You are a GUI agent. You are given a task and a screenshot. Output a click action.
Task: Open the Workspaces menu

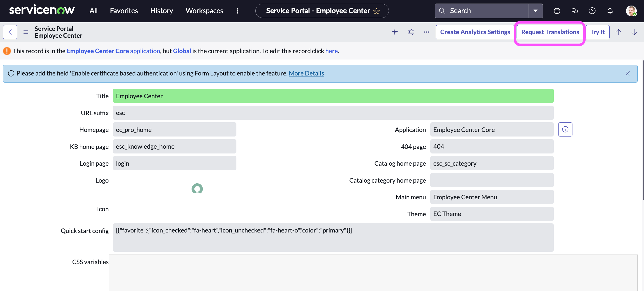tap(204, 11)
